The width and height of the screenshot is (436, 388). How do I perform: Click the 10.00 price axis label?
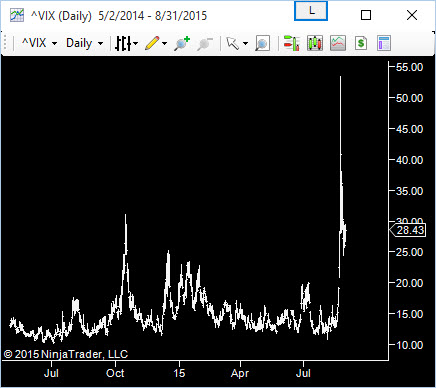pyautogui.click(x=409, y=345)
